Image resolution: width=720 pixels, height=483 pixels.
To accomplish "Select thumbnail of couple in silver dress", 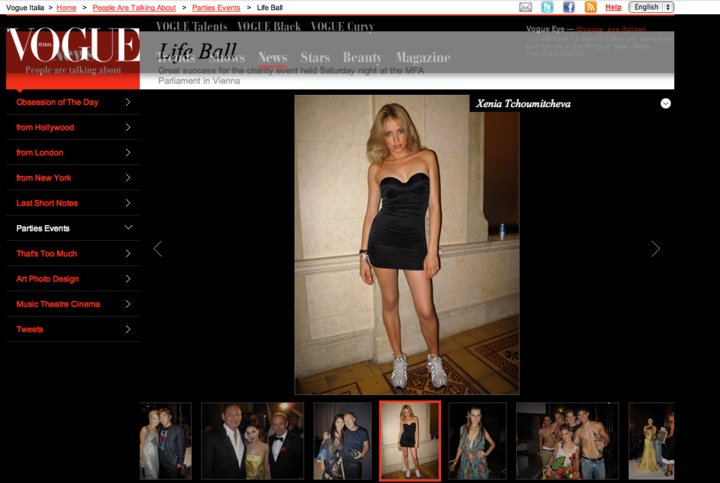I will 166,441.
